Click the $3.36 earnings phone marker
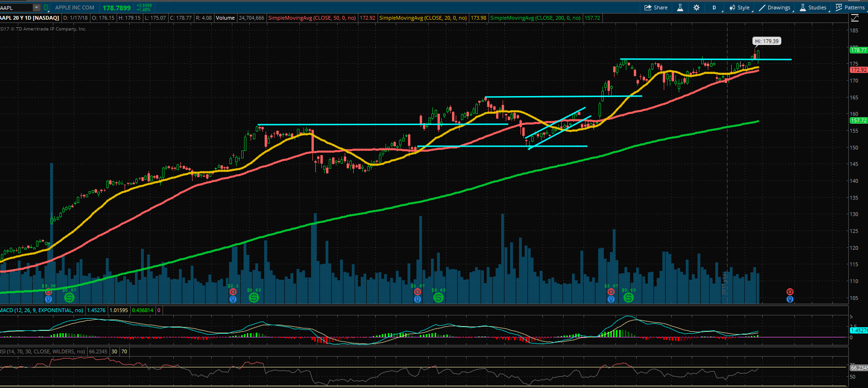This screenshot has width=868, height=388. 48,292
